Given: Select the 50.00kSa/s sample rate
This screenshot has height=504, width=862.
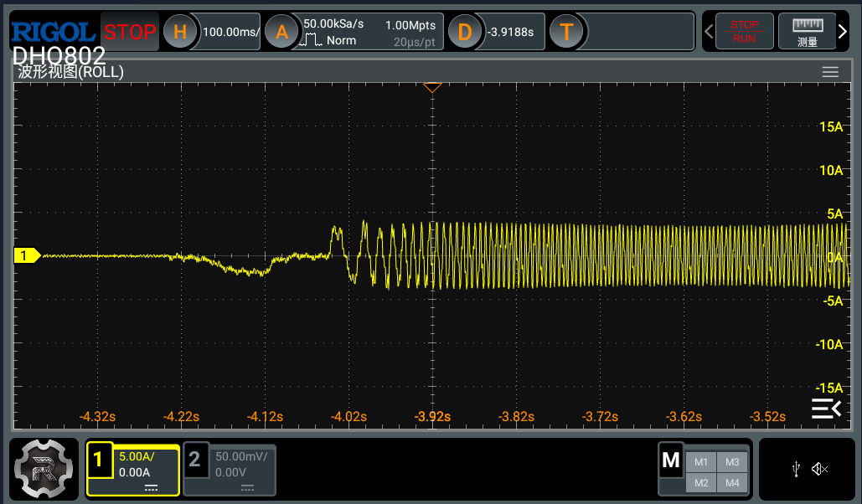Looking at the screenshot, I should pyautogui.click(x=333, y=23).
